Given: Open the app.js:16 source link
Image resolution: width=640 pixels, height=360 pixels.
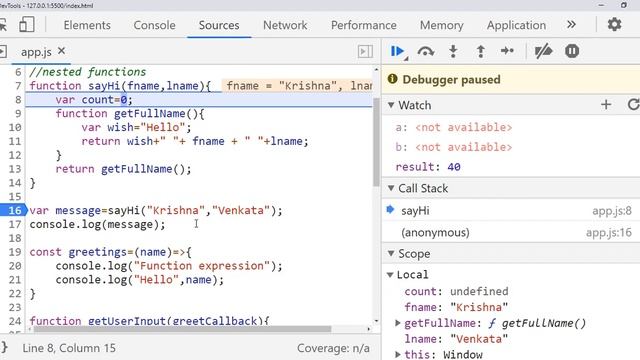Looking at the screenshot, I should [609, 232].
